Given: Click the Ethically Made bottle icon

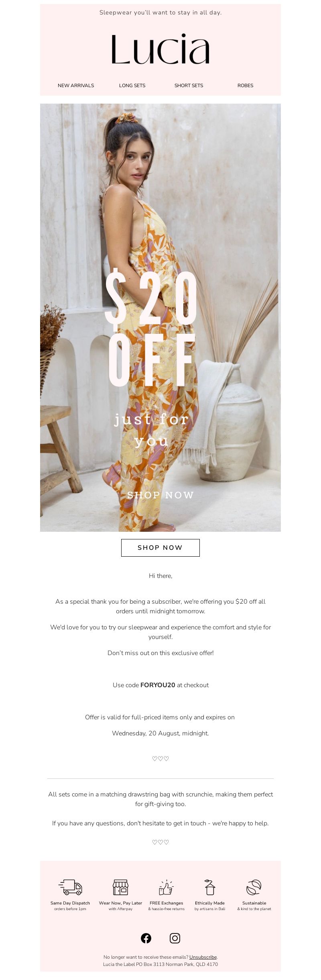Looking at the screenshot, I should pos(210,887).
